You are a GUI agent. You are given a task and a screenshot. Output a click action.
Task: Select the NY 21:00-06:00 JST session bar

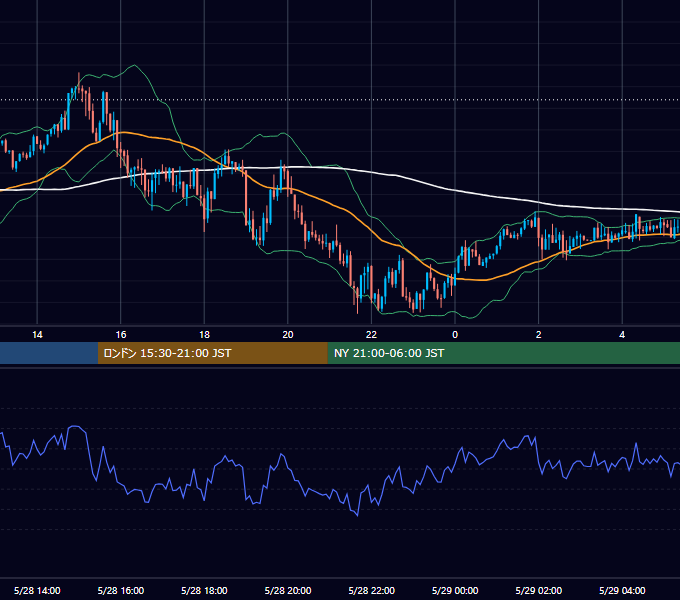[x=503, y=353]
